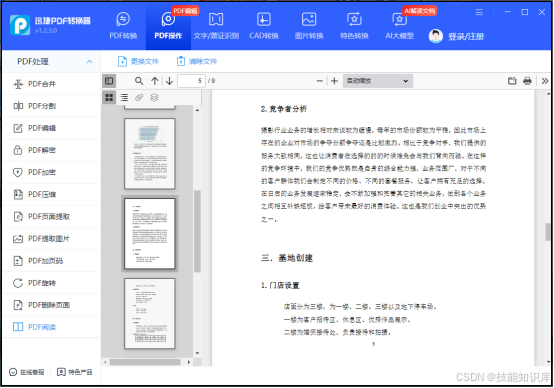This screenshot has height=388, width=554.
Task: Open the search magnifier tool
Action: (139, 81)
